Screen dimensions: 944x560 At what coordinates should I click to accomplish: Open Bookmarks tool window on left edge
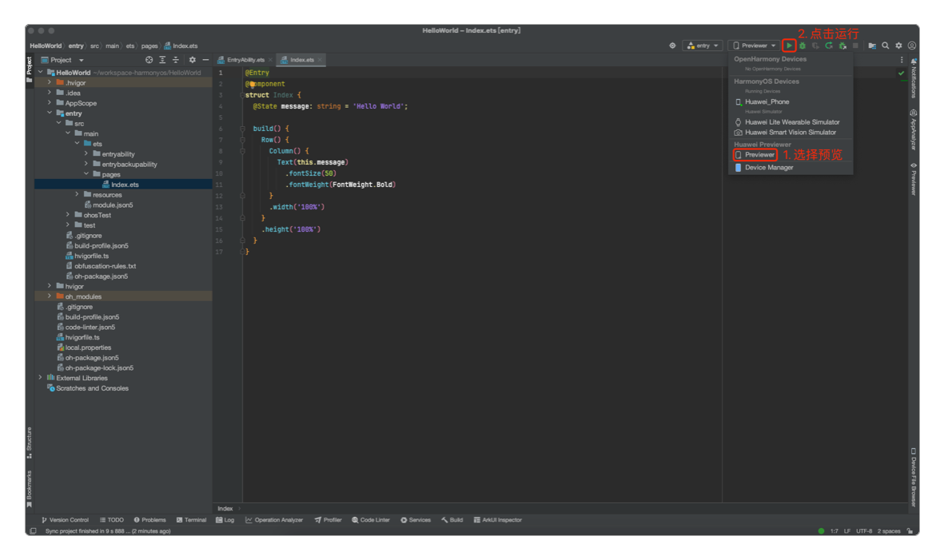point(29,489)
